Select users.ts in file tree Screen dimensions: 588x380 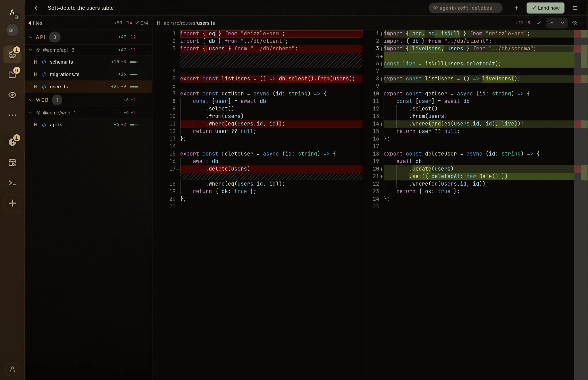[x=88, y=87]
